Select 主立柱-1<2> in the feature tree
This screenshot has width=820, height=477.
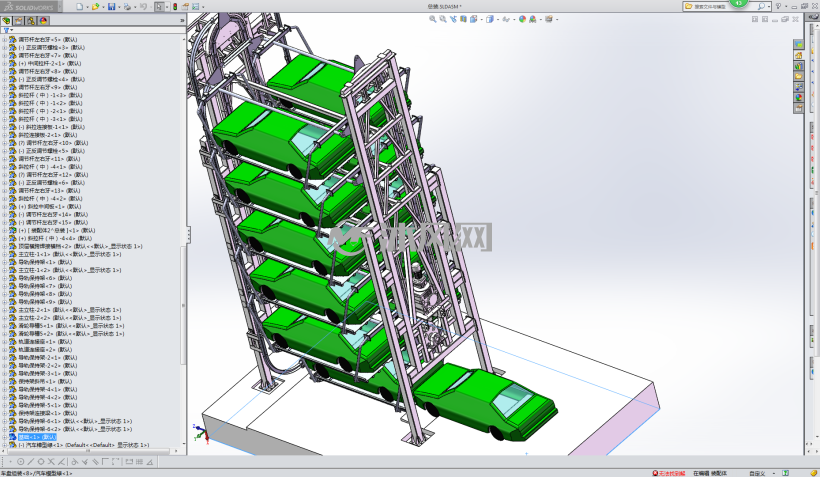(70, 270)
